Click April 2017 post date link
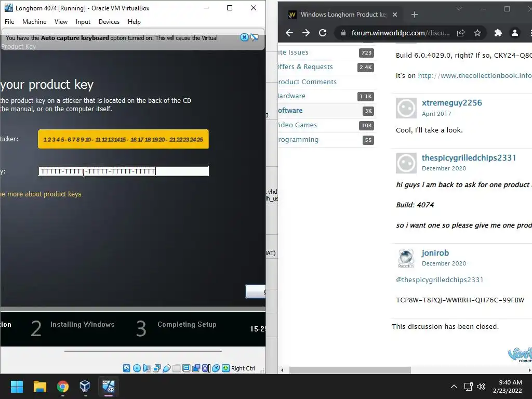The image size is (532, 399). [x=436, y=114]
